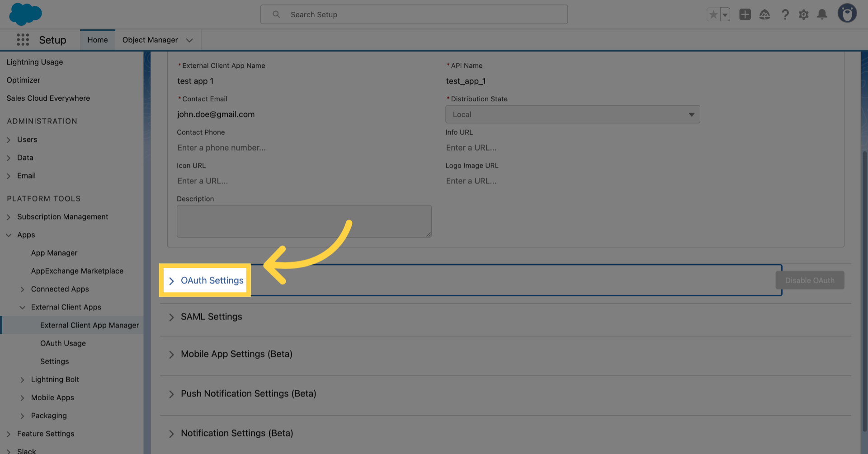The width and height of the screenshot is (868, 454).
Task: Open the Salesforce help menu
Action: click(785, 14)
